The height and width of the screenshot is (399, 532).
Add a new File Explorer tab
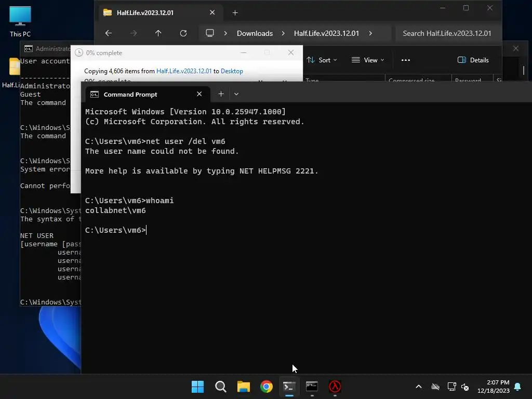tap(235, 13)
